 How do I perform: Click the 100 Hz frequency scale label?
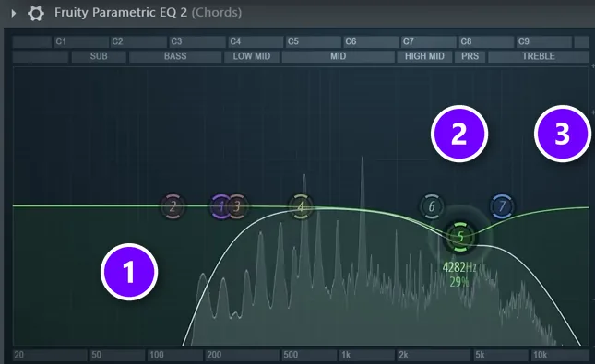157,355
